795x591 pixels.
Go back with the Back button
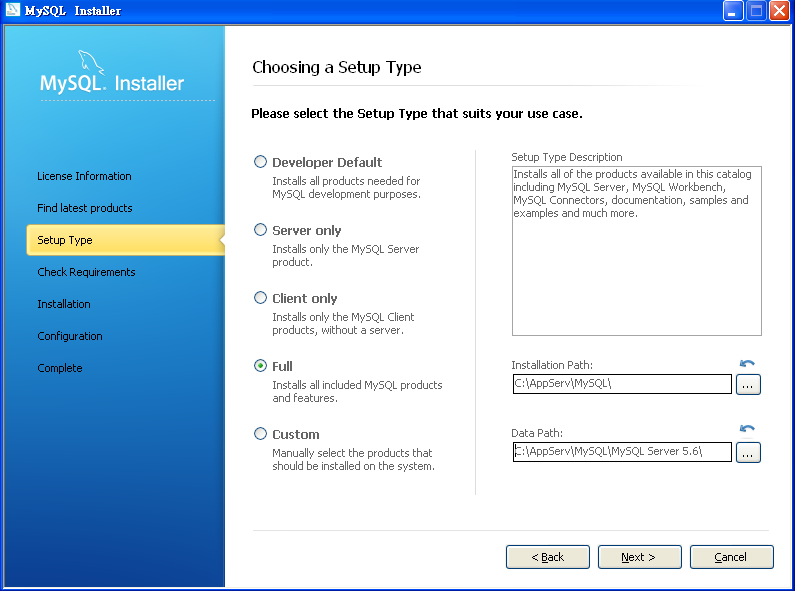tap(548, 557)
